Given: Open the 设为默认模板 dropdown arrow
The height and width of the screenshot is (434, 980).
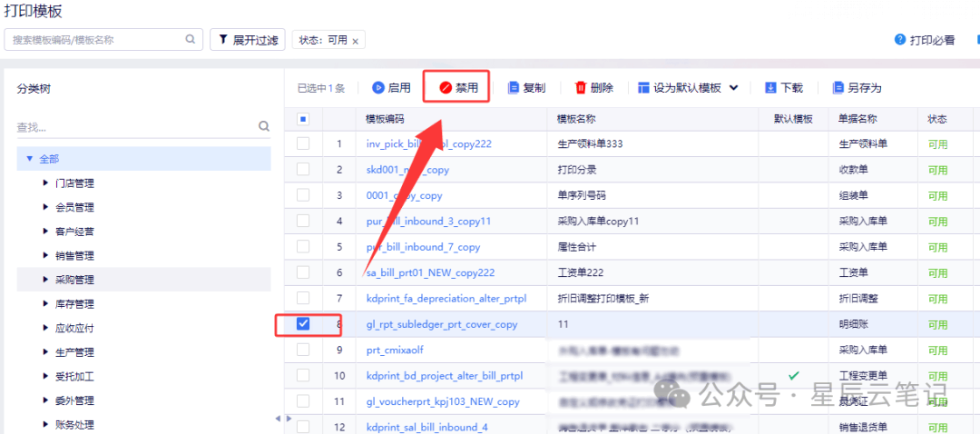Looking at the screenshot, I should tap(734, 88).
